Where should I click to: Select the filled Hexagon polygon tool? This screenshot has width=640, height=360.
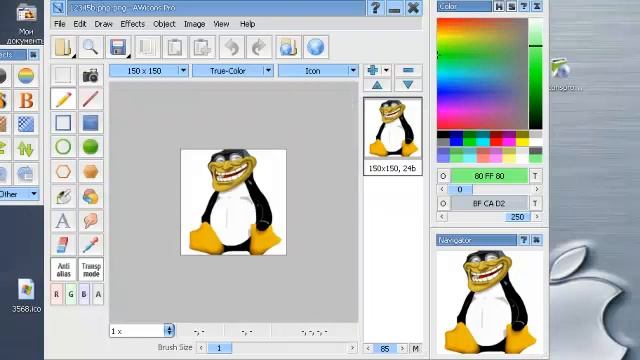pos(91,171)
